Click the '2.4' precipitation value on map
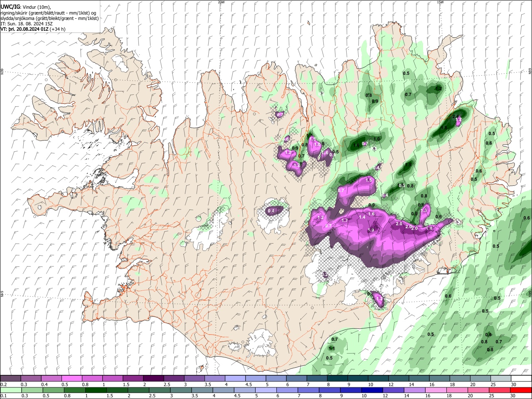Image resolution: width=532 pixels, height=399 pixels. [456, 116]
